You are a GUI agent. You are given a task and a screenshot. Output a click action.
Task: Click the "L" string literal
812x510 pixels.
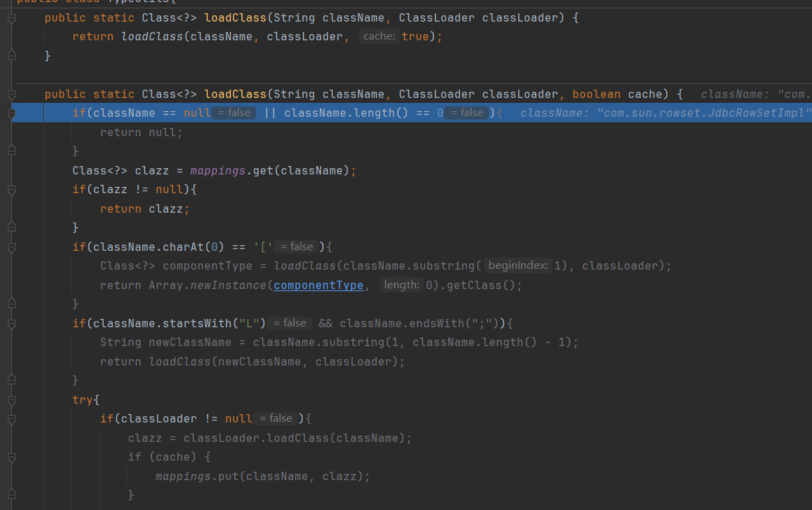pyautogui.click(x=249, y=324)
